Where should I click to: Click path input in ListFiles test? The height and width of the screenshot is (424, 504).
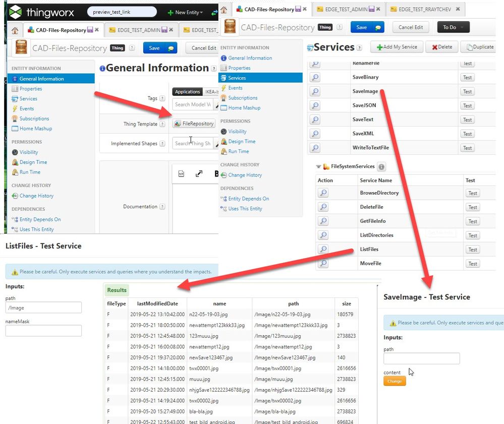click(x=43, y=308)
